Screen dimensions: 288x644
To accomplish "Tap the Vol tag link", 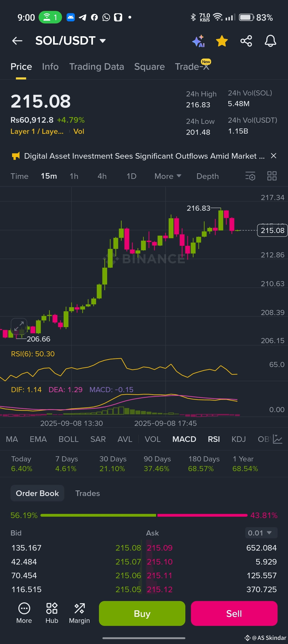I will tap(79, 131).
